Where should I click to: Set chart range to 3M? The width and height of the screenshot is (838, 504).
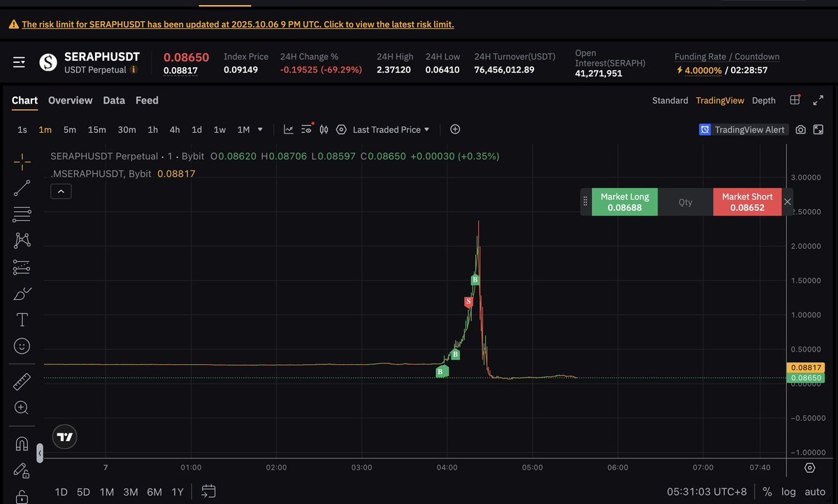pos(131,491)
